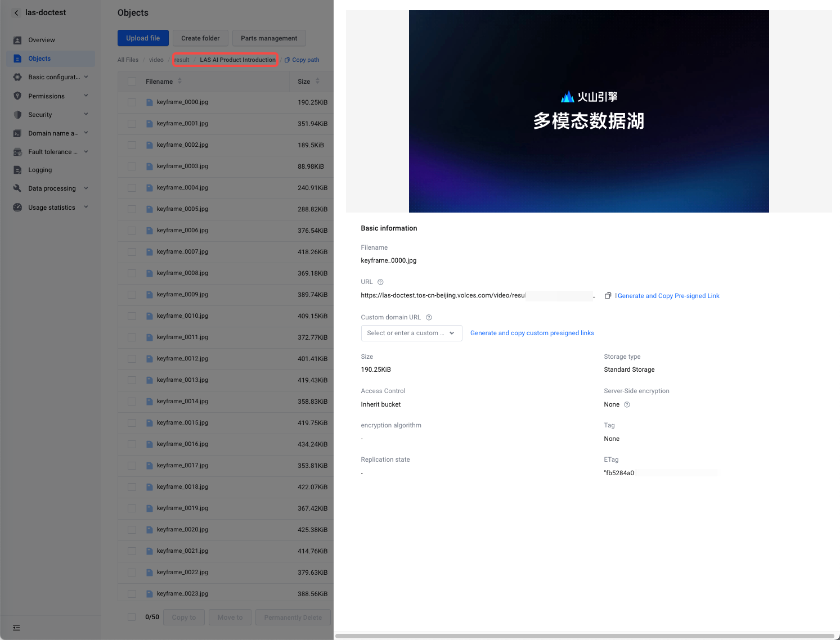This screenshot has height=640, width=840.
Task: Go back using the arrow beside las-doctest
Action: coord(16,13)
